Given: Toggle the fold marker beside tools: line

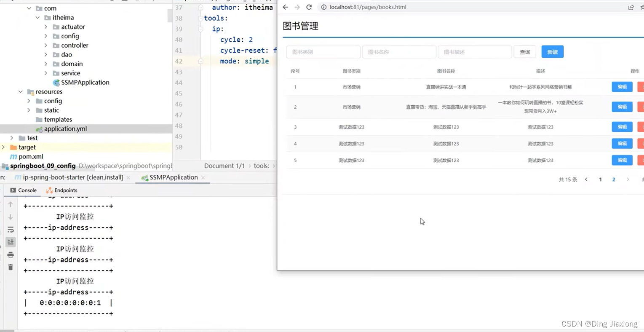Looking at the screenshot, I should (201, 18).
